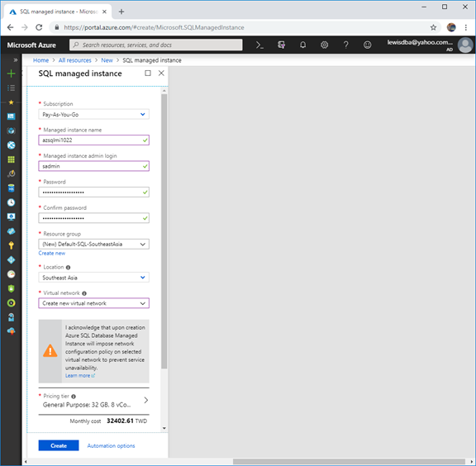Open the Learn more link
Screen dimensions: 476x466
(x=80, y=376)
